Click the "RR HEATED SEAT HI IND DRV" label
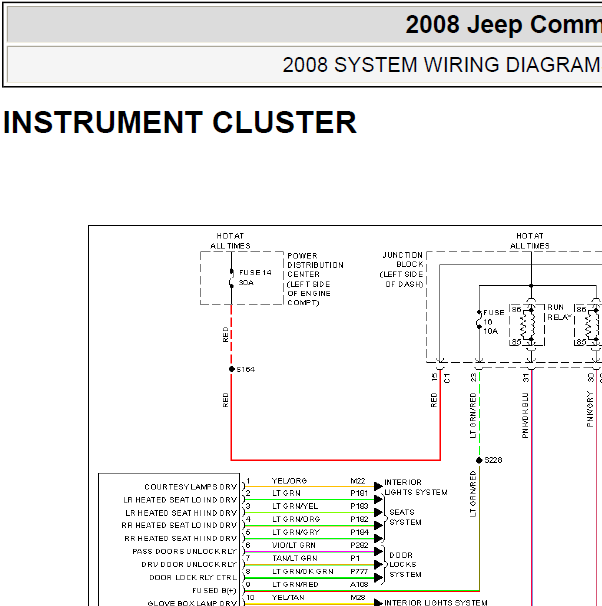Screen dimensions: 602x606 point(180,538)
